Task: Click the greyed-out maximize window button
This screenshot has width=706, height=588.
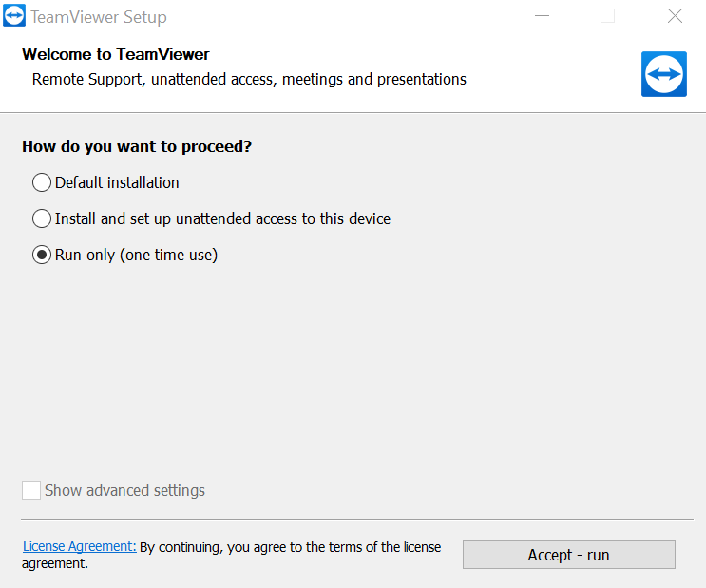Action: 607,16
